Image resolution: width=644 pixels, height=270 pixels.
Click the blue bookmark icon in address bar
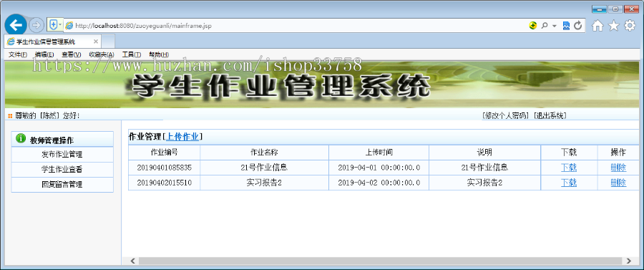[566, 26]
